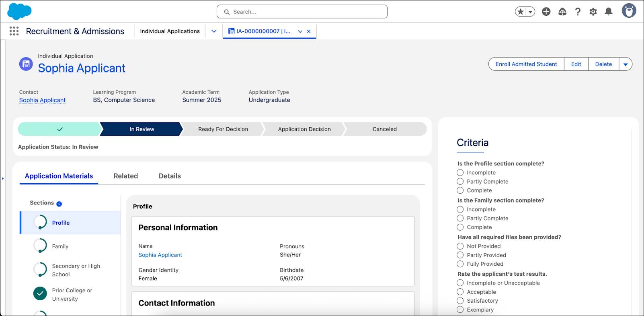Image resolution: width=644 pixels, height=316 pixels.
Task: Select Fully Provided for required files
Action: click(460, 264)
